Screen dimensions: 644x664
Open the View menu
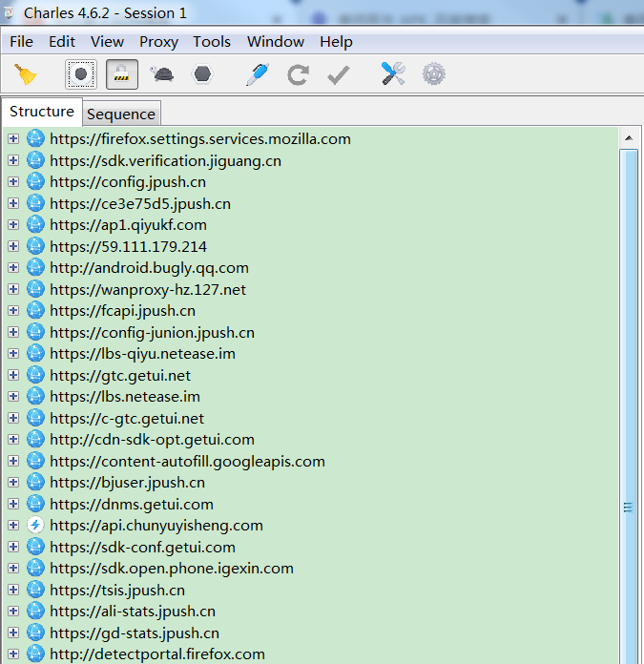tap(107, 42)
